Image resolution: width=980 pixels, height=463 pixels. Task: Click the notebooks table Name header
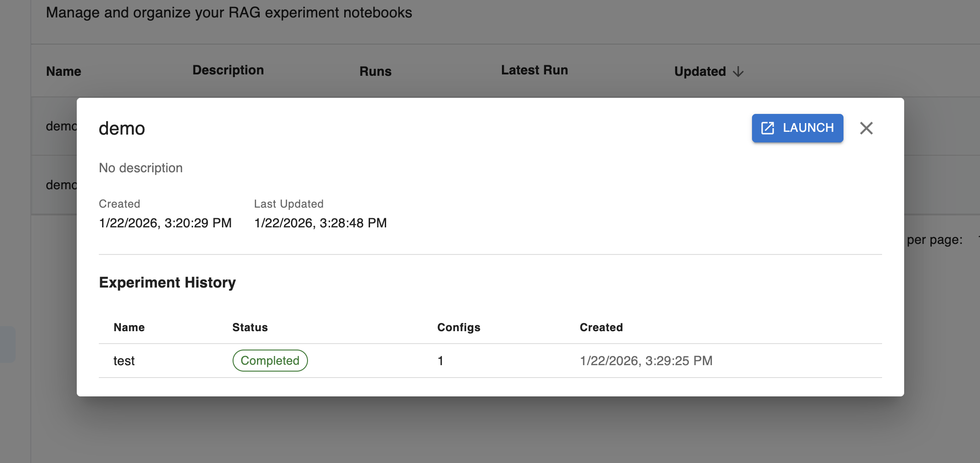(63, 72)
